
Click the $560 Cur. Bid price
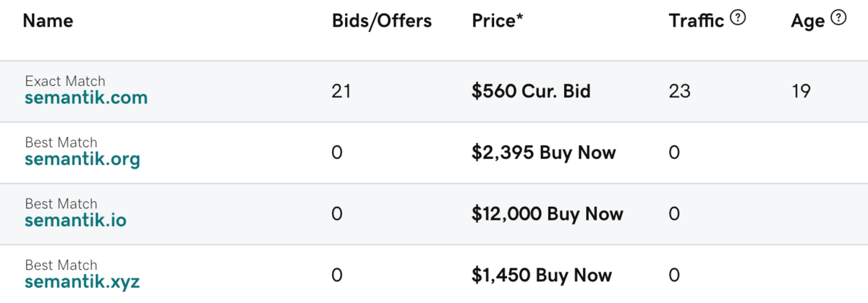pyautogui.click(x=531, y=91)
